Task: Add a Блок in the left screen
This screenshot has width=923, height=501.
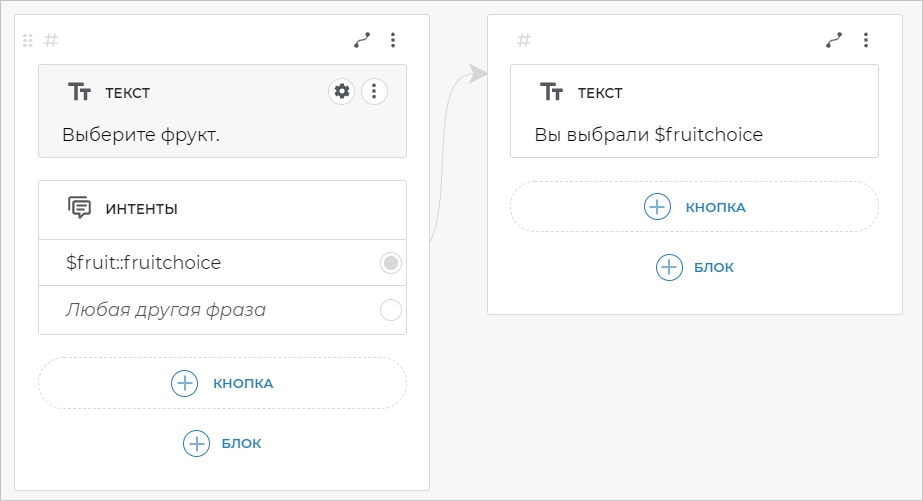Action: coord(222,443)
